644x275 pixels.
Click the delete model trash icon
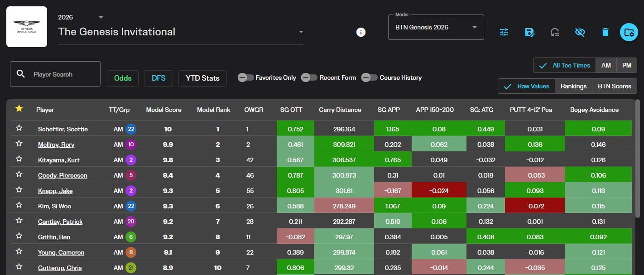click(x=605, y=32)
